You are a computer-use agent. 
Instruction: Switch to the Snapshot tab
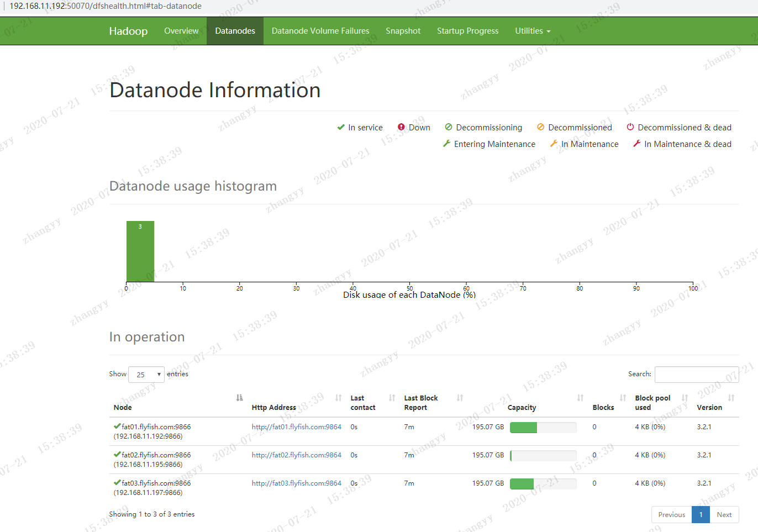coord(403,31)
